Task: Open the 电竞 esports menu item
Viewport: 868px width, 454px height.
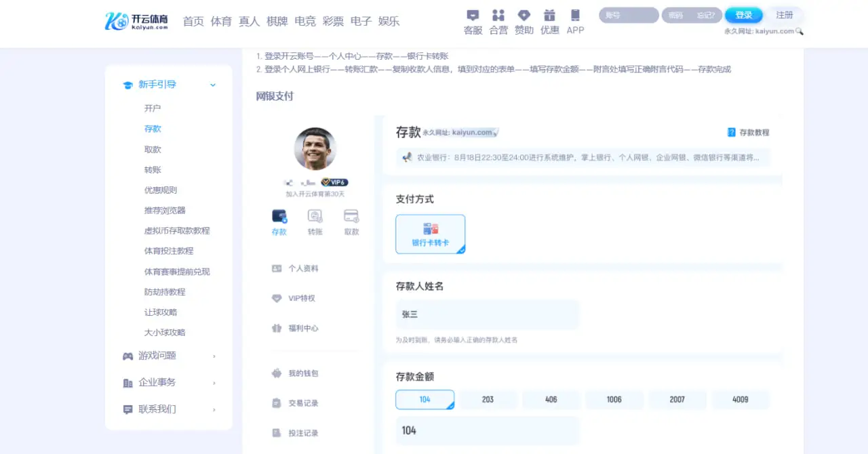Action: 305,21
